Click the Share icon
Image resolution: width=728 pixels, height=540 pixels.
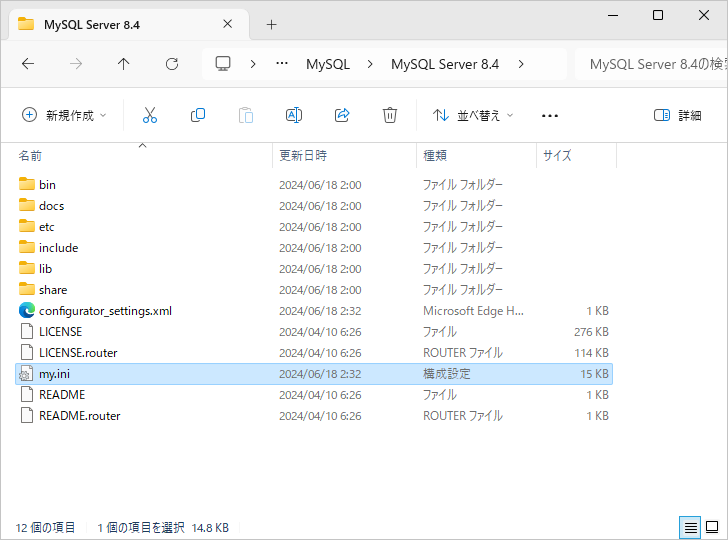[342, 115]
